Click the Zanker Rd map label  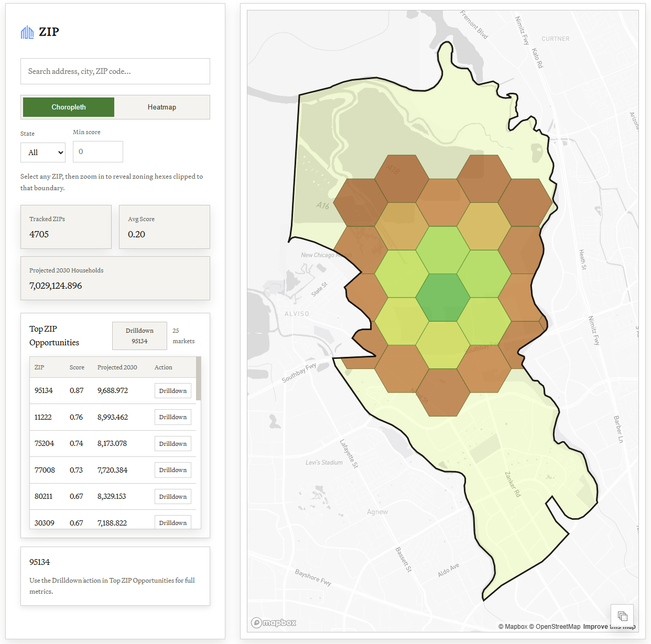coord(513,484)
